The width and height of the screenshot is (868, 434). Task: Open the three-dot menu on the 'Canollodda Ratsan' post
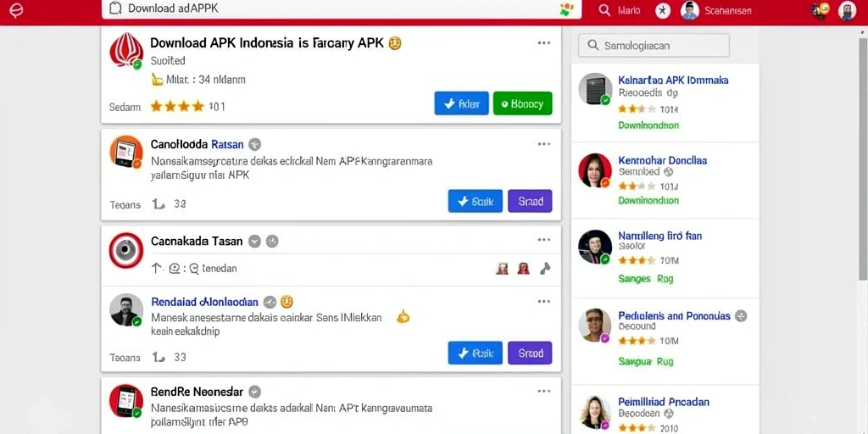543,144
